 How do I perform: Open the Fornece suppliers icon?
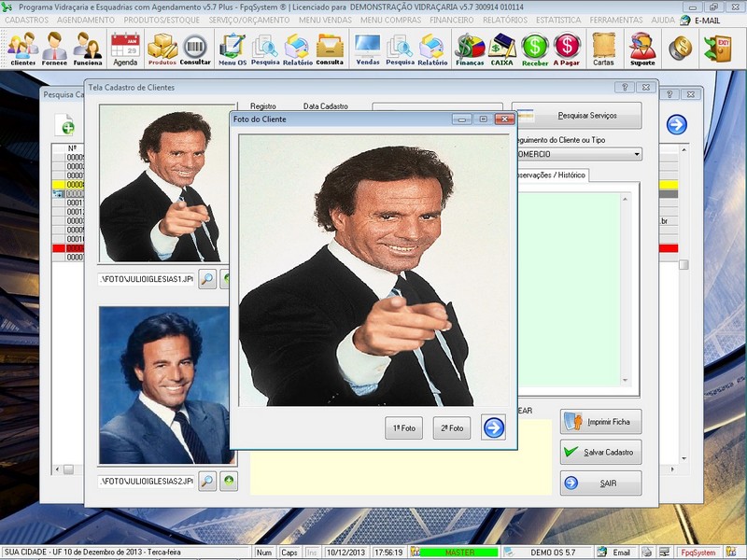(x=54, y=49)
